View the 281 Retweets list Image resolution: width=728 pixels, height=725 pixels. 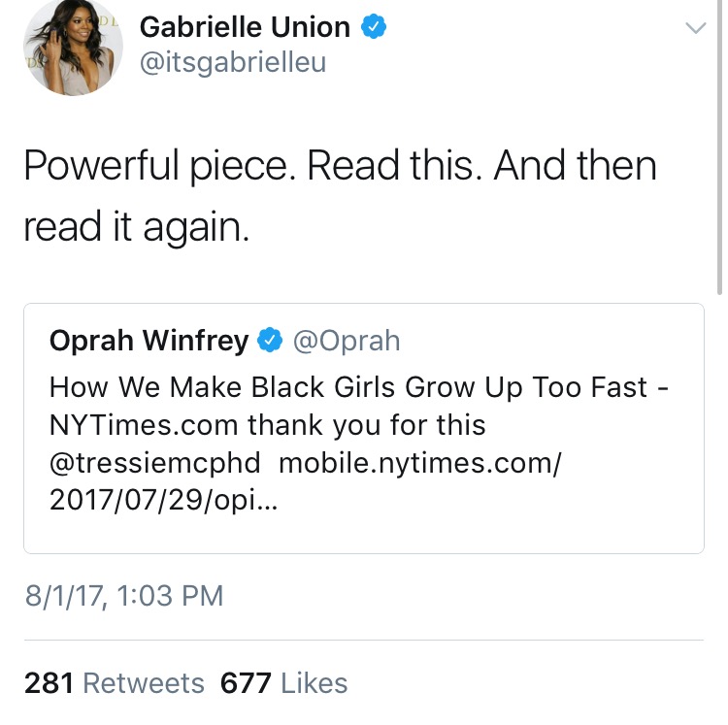(114, 683)
